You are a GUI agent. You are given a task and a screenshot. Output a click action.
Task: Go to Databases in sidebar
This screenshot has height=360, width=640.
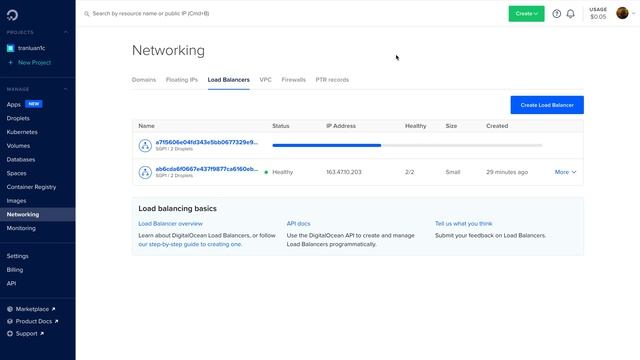pos(20,160)
